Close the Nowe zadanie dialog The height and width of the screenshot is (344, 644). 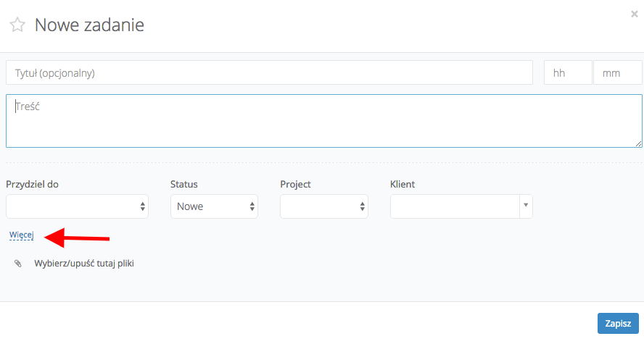pos(635,13)
